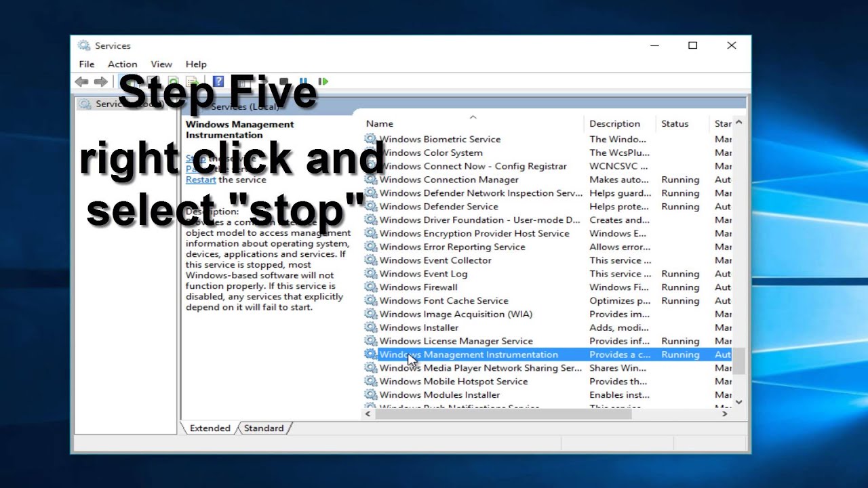Click the Stop Service square toolbar icon

pyautogui.click(x=284, y=81)
